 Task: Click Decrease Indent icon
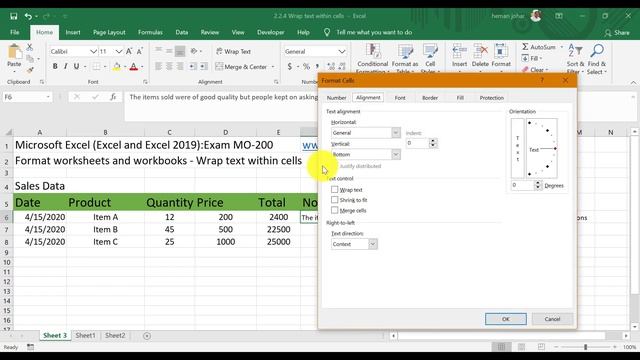(x=193, y=66)
